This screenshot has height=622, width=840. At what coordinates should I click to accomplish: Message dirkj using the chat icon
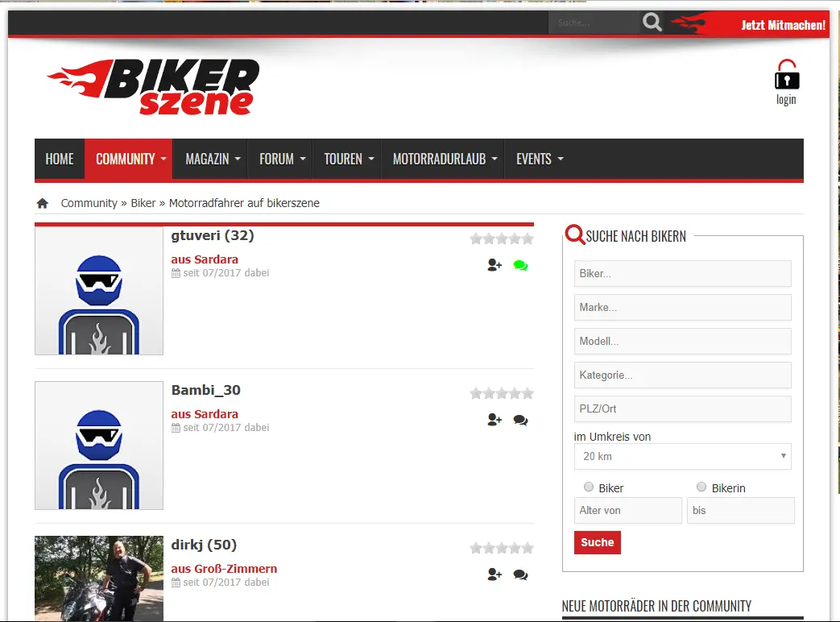[x=520, y=574]
